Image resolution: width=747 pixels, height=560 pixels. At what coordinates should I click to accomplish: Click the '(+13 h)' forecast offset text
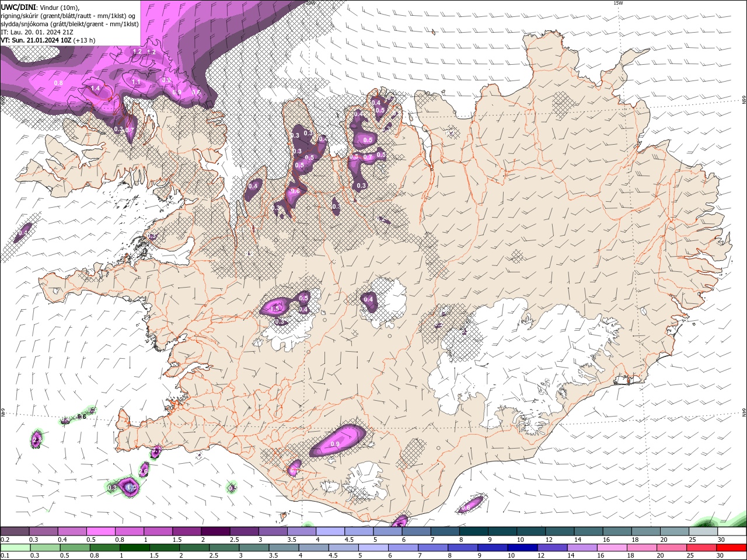coord(85,40)
